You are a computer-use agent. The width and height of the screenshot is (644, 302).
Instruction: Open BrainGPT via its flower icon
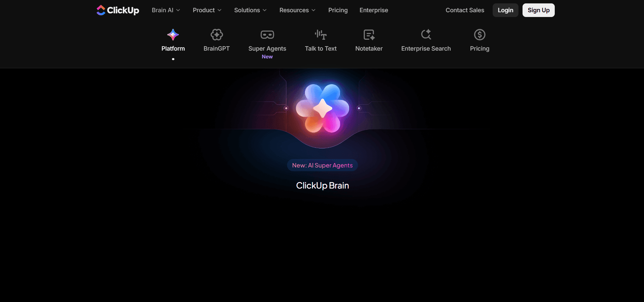pos(216,35)
